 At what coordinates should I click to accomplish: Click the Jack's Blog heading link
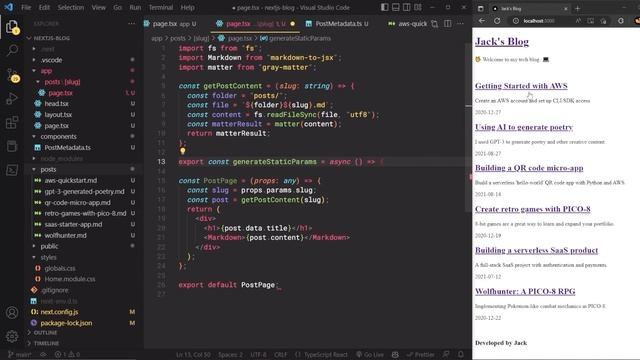click(502, 42)
